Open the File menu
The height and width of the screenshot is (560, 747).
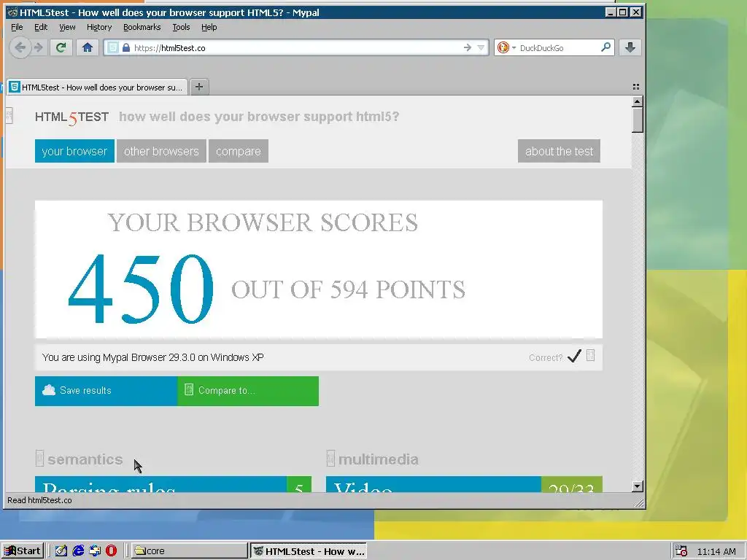[17, 27]
